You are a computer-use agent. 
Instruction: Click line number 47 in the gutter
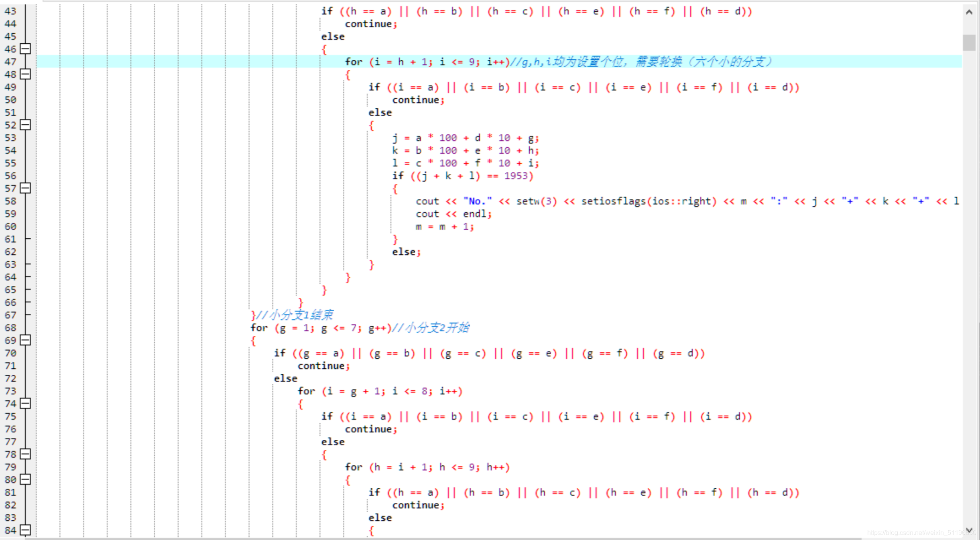(10, 62)
